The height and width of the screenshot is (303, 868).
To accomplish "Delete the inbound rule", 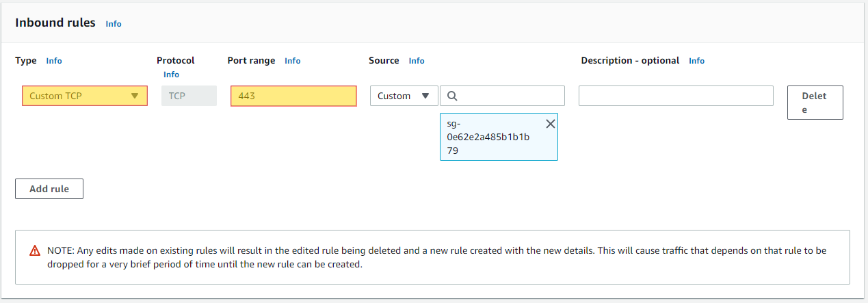I will tap(815, 103).
